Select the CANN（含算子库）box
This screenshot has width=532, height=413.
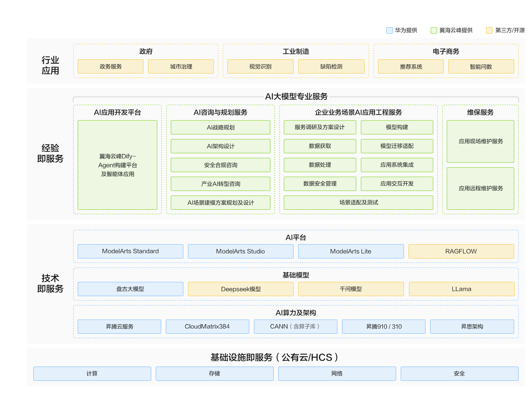(296, 327)
